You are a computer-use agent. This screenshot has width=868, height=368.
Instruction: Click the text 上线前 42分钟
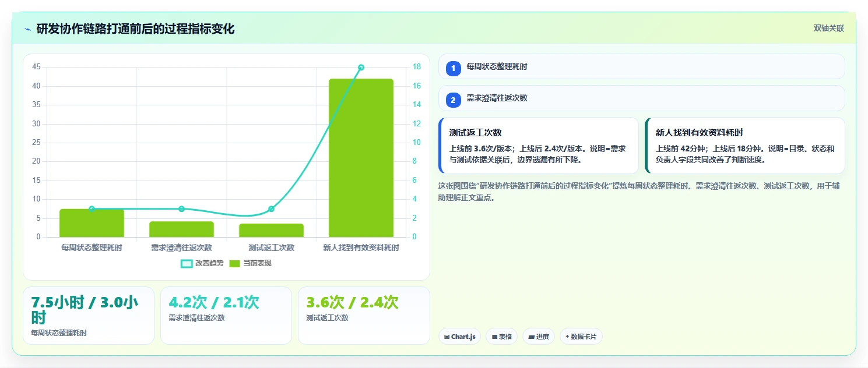point(679,148)
